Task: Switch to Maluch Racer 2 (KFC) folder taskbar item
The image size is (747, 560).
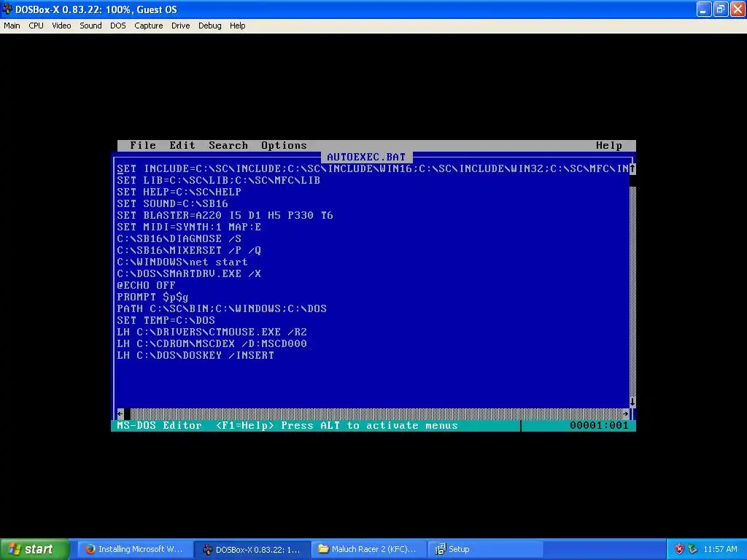Action: point(368,549)
